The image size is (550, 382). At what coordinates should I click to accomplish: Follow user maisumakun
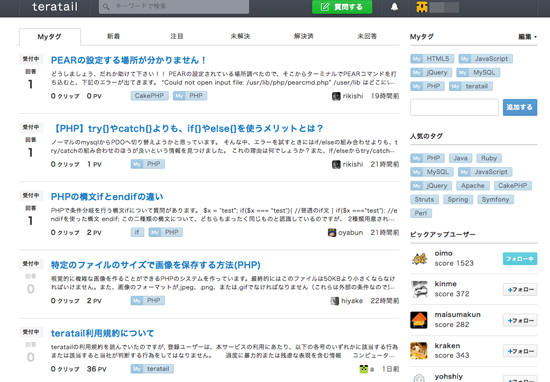[x=520, y=320]
